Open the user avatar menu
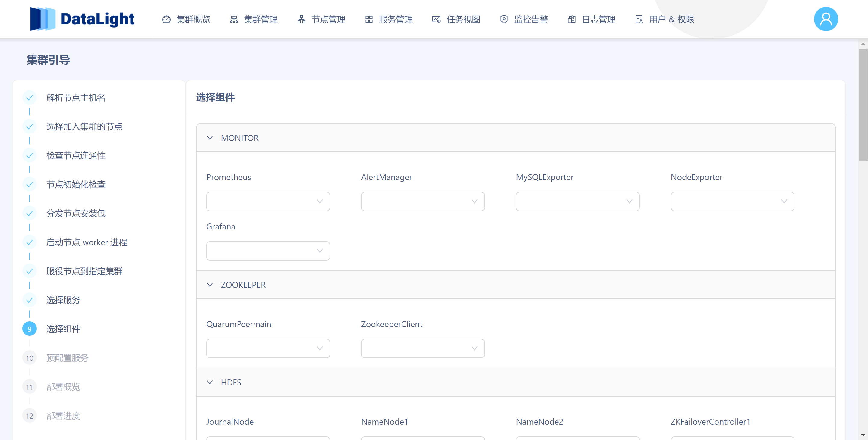The width and height of the screenshot is (868, 440). pyautogui.click(x=826, y=19)
